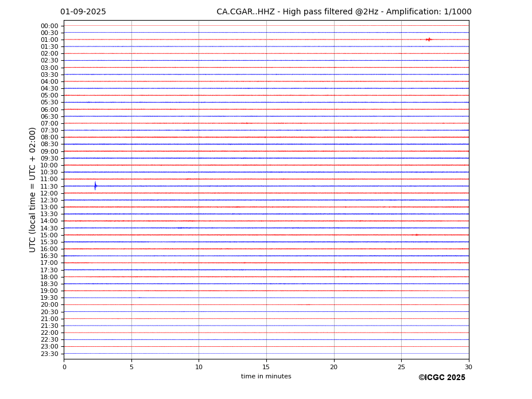Click the 10:00 row time label
This screenshot has height=399, width=532.
click(x=49, y=166)
